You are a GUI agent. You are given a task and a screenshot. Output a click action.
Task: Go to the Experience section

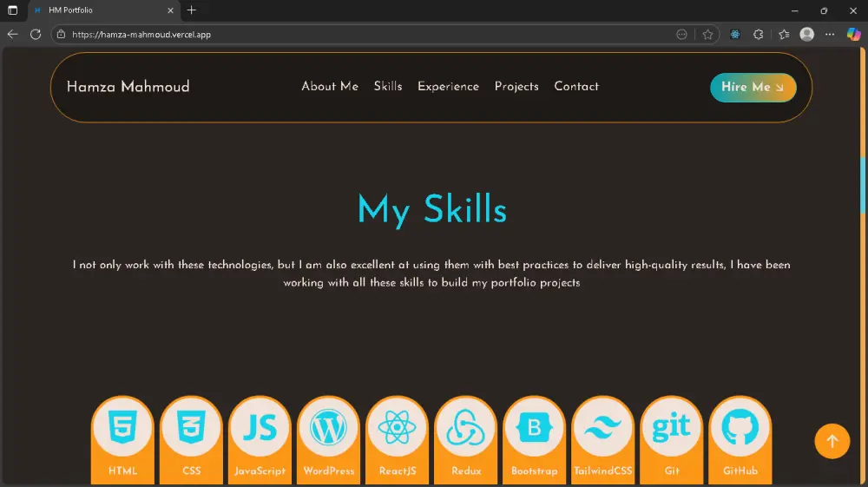448,87
